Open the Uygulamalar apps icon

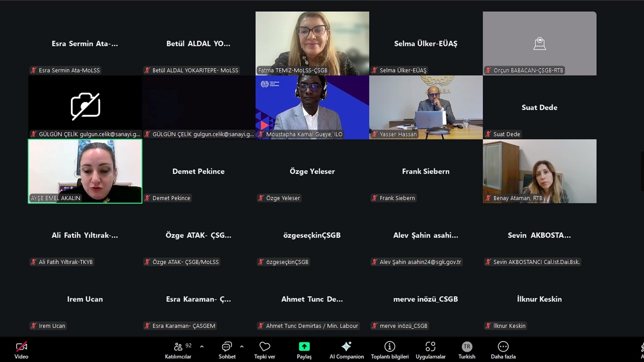(430, 347)
